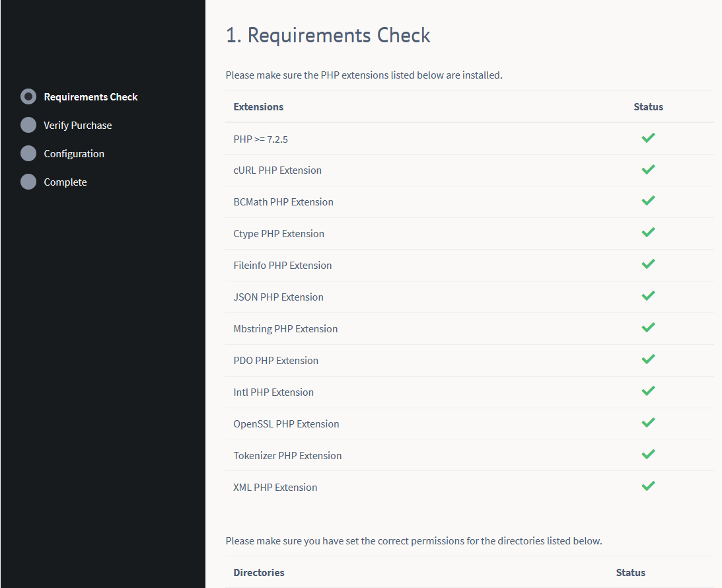
Task: Click the 'Ctype PHP Extension' text
Action: 279,234
